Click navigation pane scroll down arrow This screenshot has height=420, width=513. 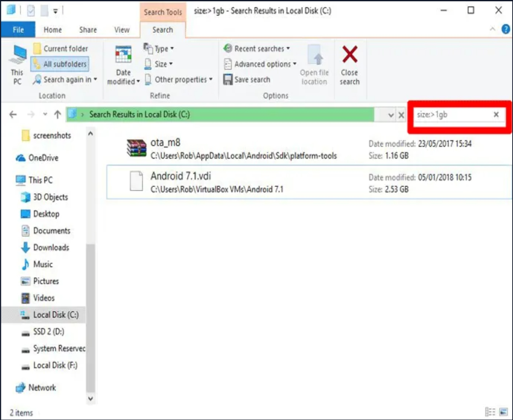[90, 398]
